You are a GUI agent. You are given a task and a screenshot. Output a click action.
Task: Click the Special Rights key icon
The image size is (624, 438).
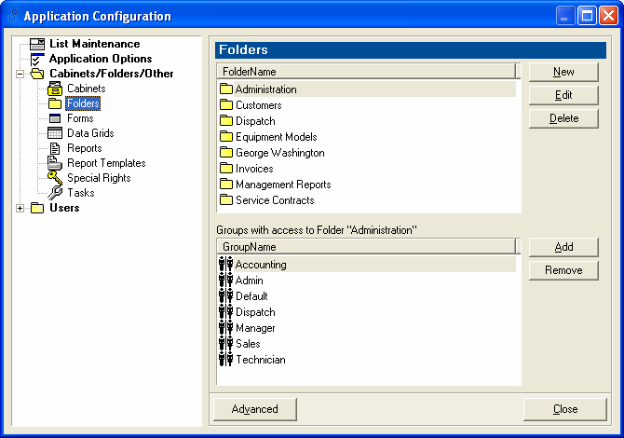[55, 178]
